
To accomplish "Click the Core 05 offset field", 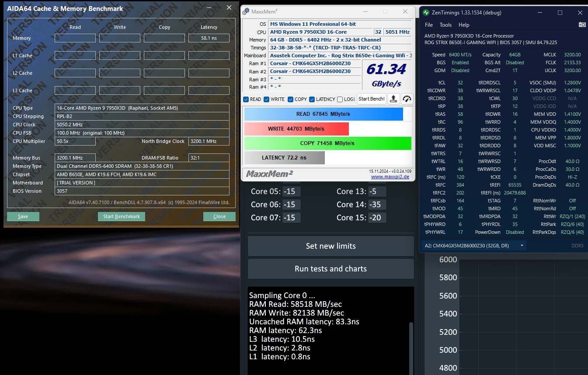I will (x=292, y=191).
